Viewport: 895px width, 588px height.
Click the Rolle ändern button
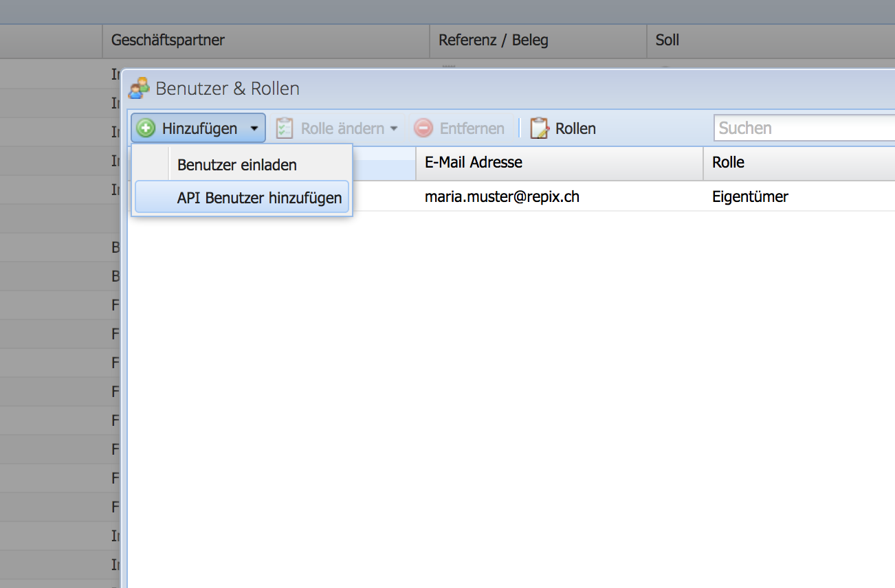coord(342,128)
